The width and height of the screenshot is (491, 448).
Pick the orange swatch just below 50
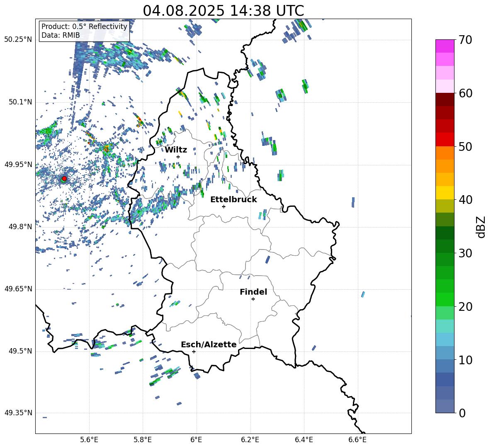click(x=445, y=153)
